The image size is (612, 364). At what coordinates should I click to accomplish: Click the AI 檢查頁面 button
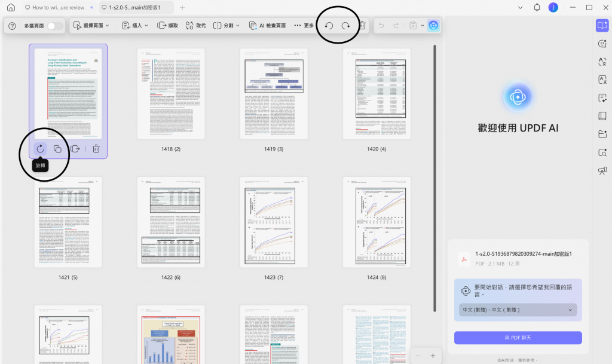pos(267,26)
